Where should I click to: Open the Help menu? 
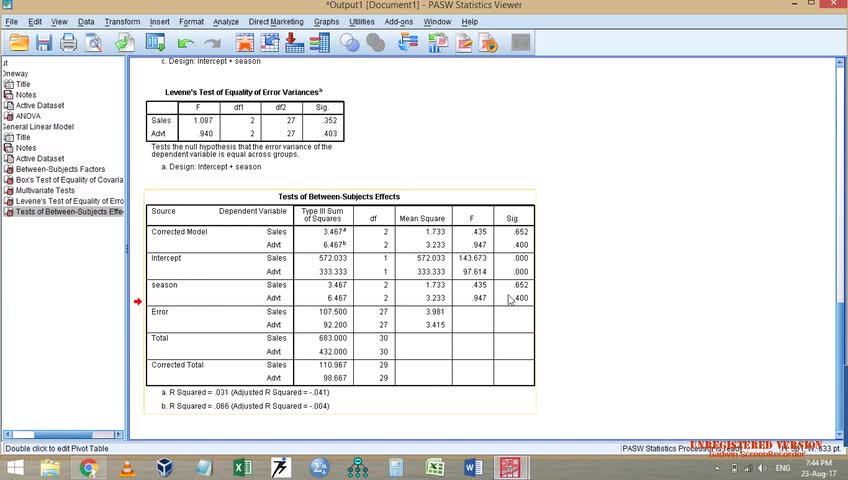pyautogui.click(x=469, y=22)
